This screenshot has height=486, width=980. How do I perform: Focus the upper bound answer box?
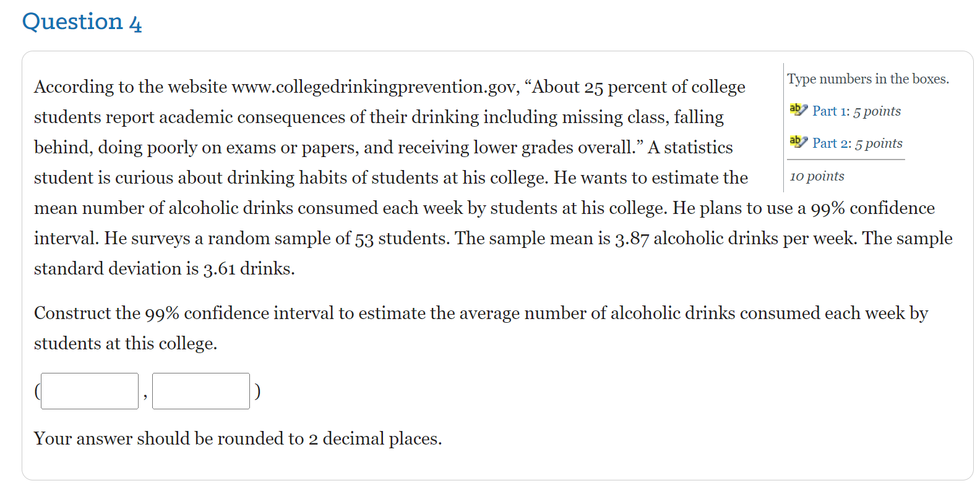coord(201,391)
